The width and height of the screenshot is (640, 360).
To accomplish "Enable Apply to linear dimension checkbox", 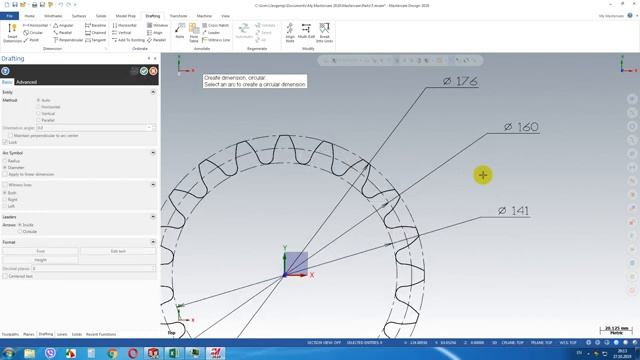I will point(5,174).
